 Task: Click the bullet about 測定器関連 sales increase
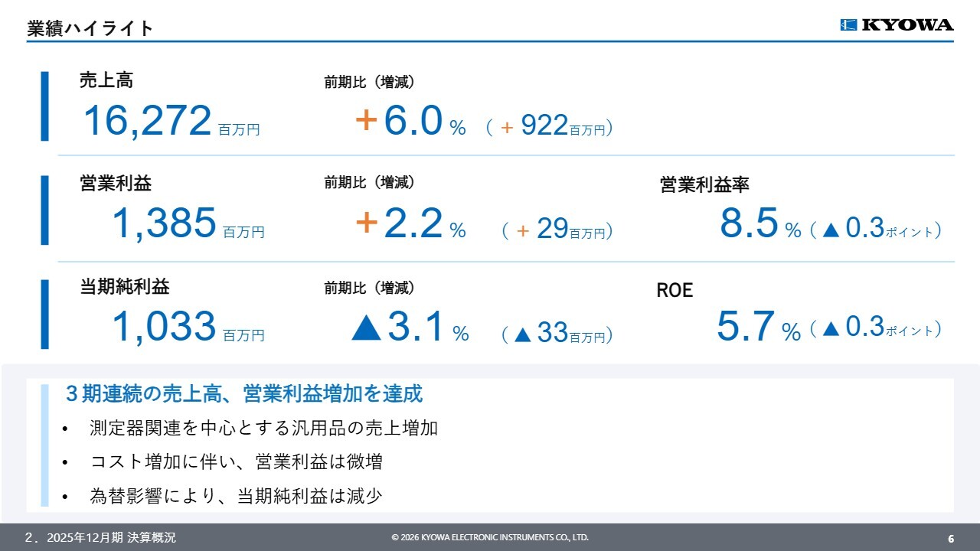tap(263, 428)
